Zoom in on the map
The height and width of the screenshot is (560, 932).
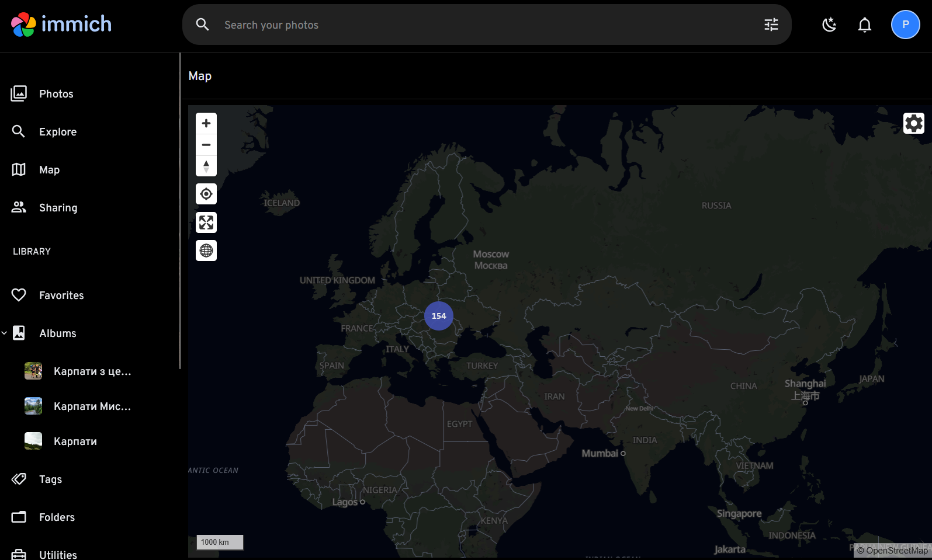coord(206,123)
